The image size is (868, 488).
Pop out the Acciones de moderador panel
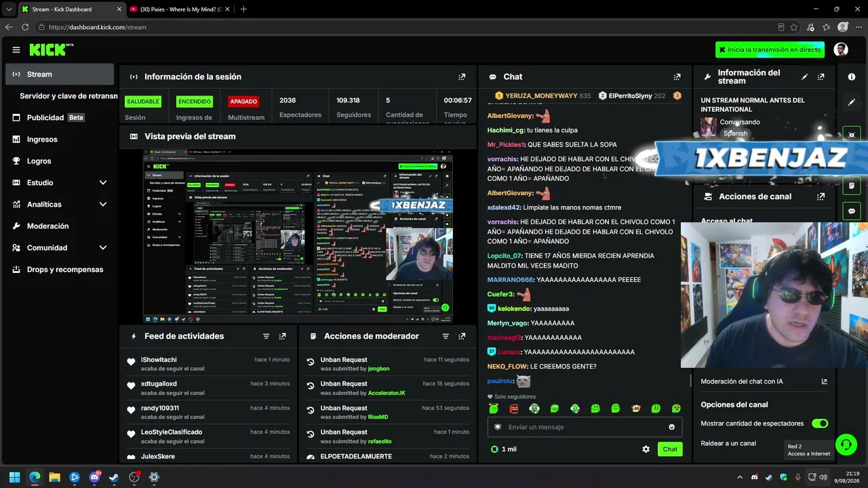click(x=462, y=336)
